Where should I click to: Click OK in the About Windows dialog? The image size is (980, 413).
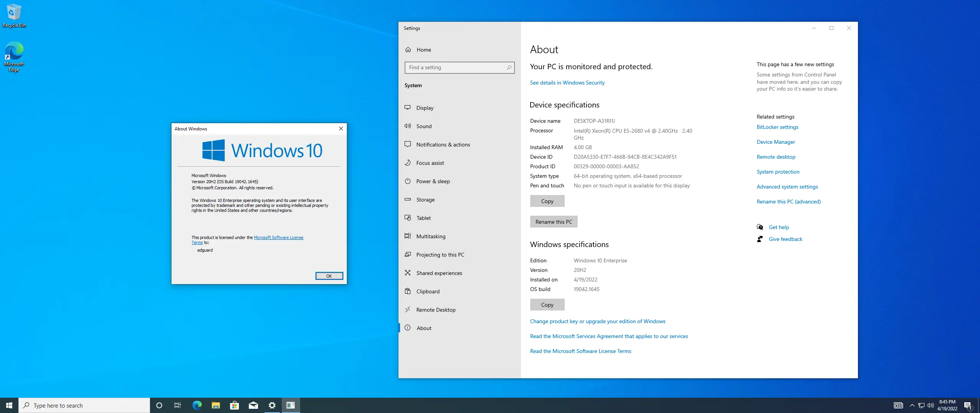click(329, 276)
